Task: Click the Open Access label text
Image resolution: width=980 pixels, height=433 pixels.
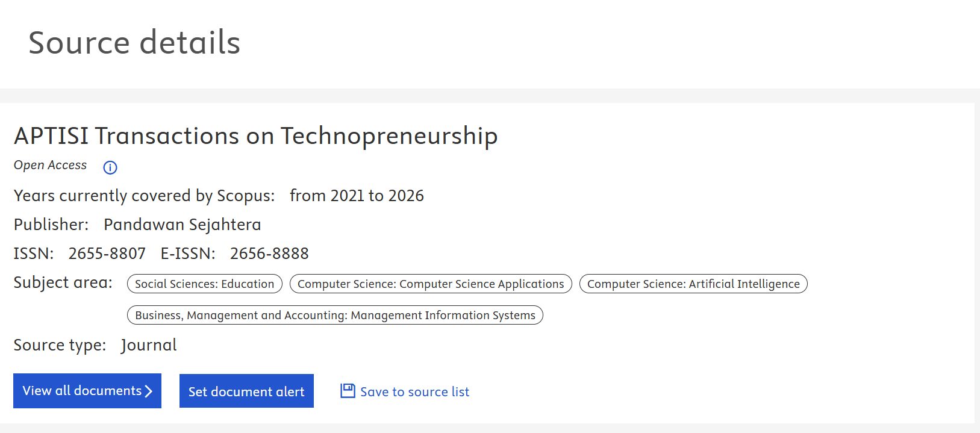Action: pos(51,165)
